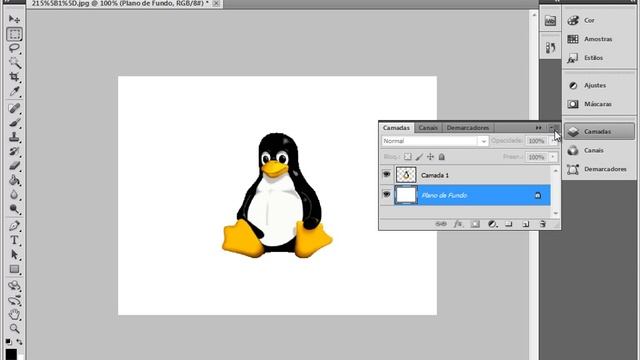
Task: Switch to the Canais tab
Action: (x=428, y=128)
